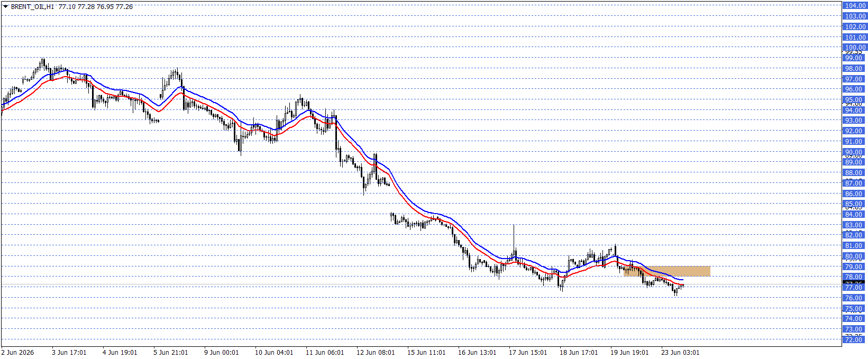Click the 3 Jun 17:01 time label

69,353
